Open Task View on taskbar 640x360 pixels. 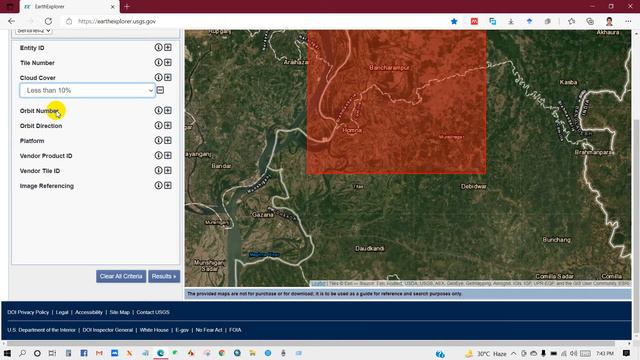[52, 353]
